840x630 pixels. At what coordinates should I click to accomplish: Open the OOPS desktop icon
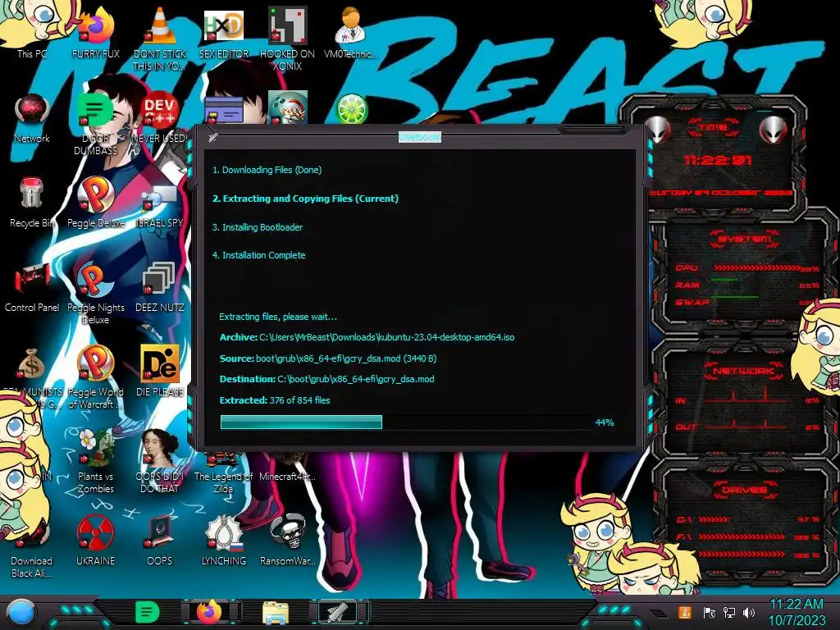click(x=160, y=540)
